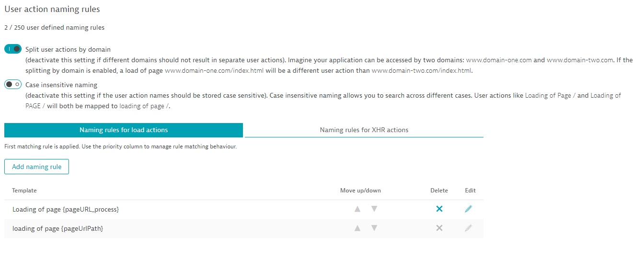Disable the Split user actions by domain switch

pos(13,49)
